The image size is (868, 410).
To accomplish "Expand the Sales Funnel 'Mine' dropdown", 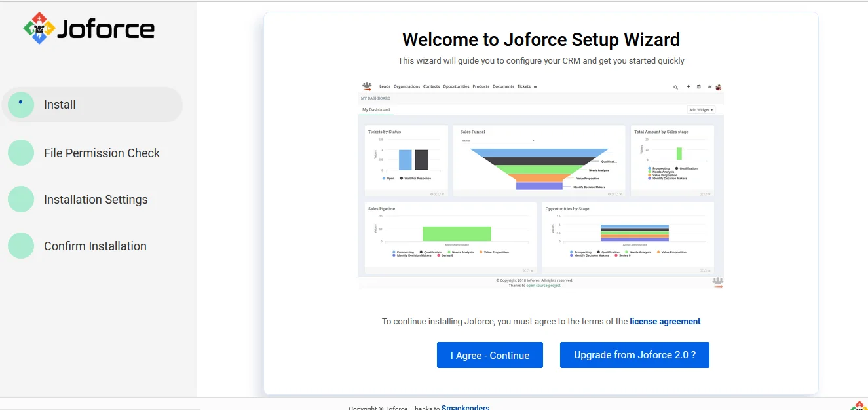I will (498, 141).
